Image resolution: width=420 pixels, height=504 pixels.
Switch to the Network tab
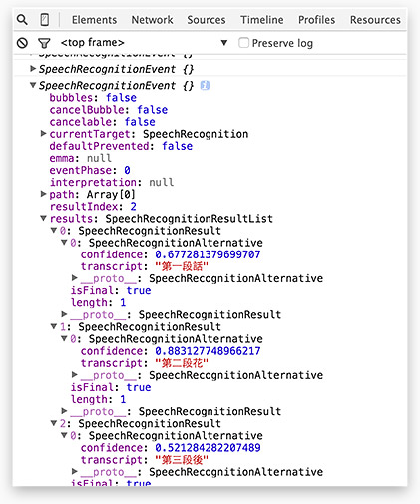click(152, 20)
